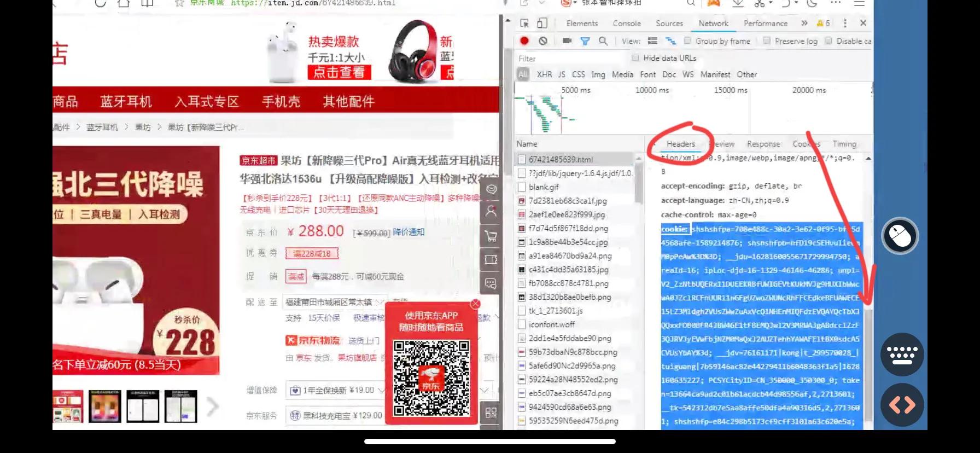Open the feedback message sidebar icon
Image resolution: width=980 pixels, height=453 pixels.
tap(491, 283)
